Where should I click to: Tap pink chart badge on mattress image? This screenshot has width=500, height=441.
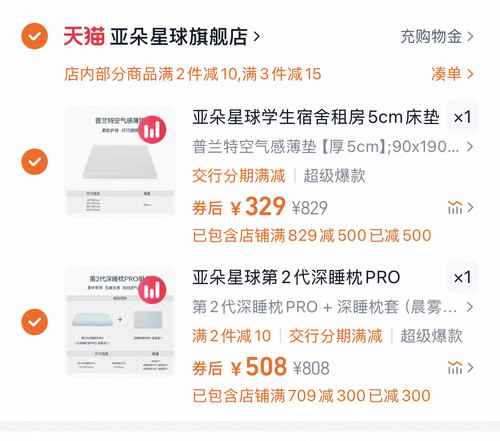[x=152, y=129]
